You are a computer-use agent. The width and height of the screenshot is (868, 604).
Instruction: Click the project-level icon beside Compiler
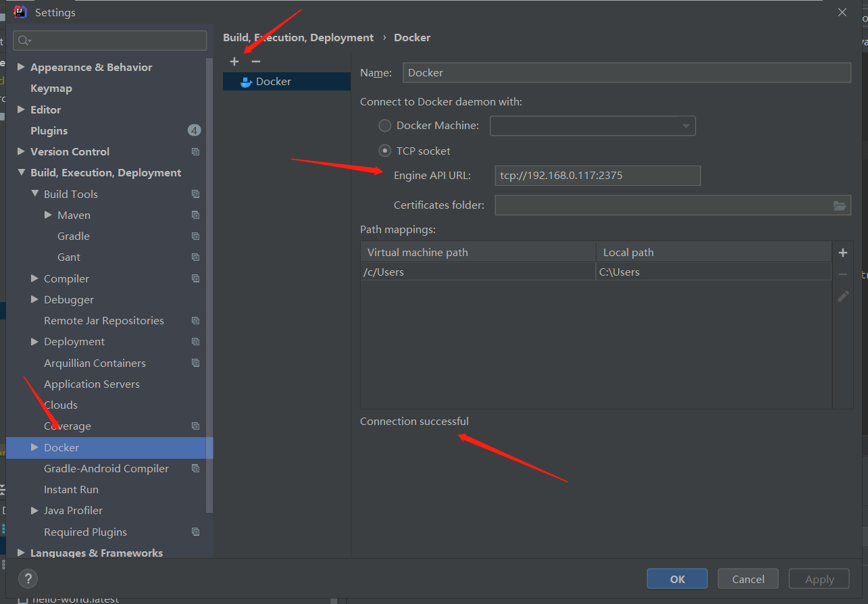click(x=195, y=278)
